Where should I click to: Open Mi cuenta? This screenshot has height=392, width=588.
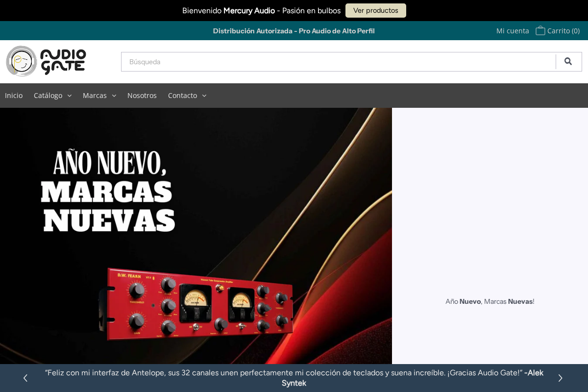tap(513, 30)
